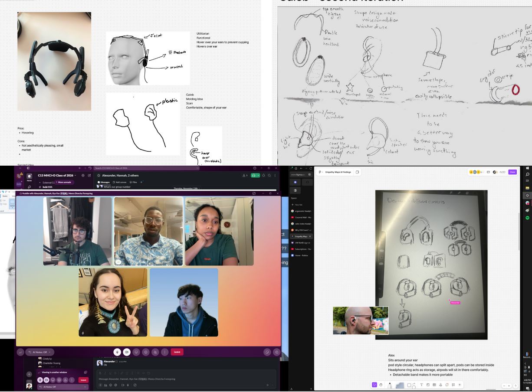
Task: Open AI Notes: Off dropdown in huddle
Action: (40, 352)
